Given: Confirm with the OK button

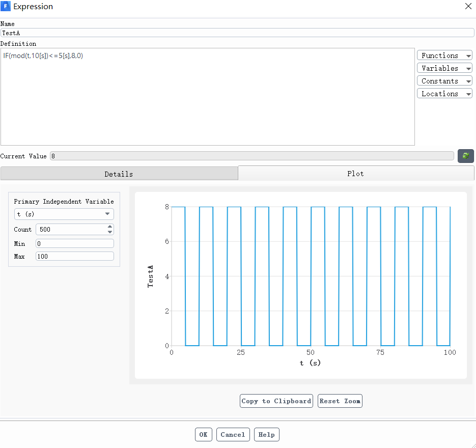Looking at the screenshot, I should (x=203, y=435).
